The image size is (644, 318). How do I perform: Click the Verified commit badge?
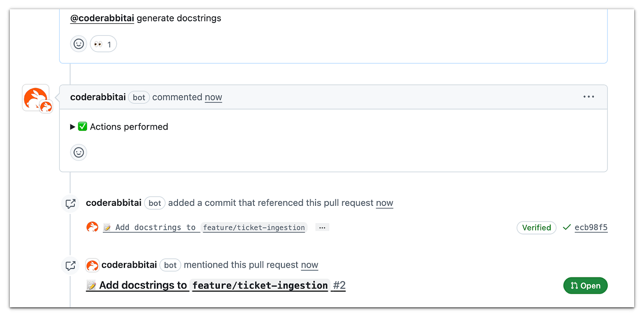click(537, 227)
